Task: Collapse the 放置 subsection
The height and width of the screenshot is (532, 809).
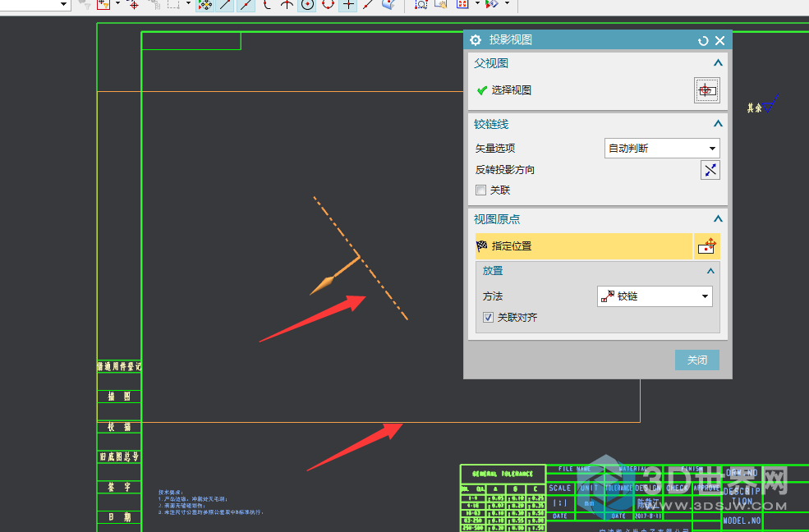Action: pos(710,271)
